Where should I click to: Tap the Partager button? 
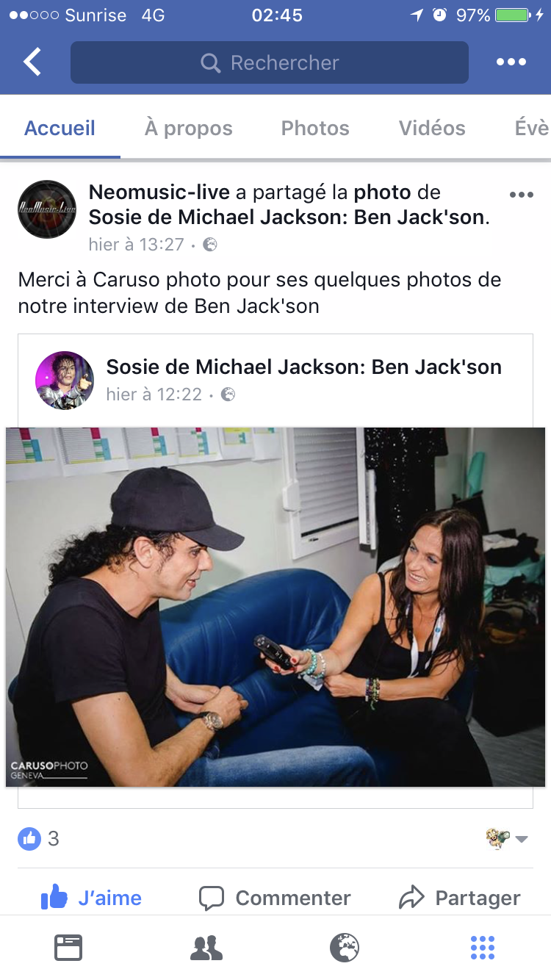coord(460,898)
